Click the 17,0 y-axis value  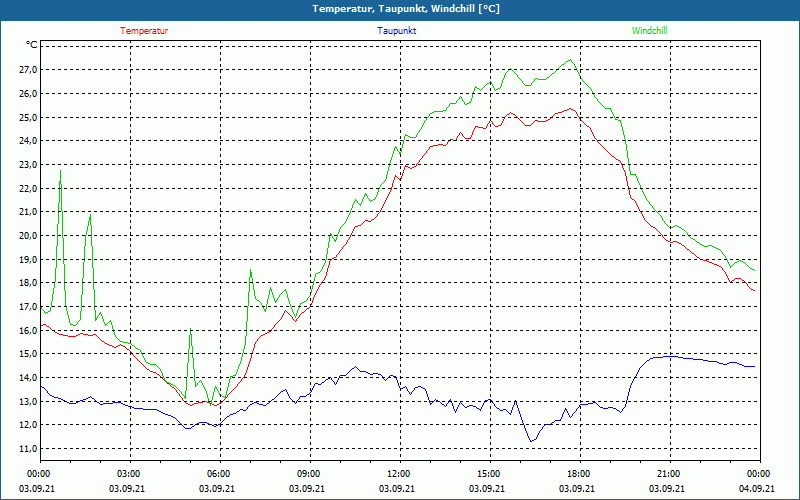coord(29,307)
